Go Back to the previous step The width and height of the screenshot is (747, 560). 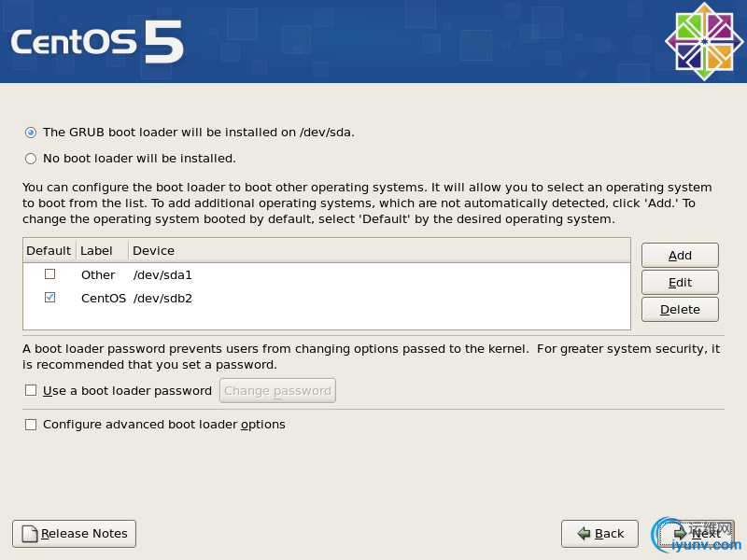pos(599,534)
